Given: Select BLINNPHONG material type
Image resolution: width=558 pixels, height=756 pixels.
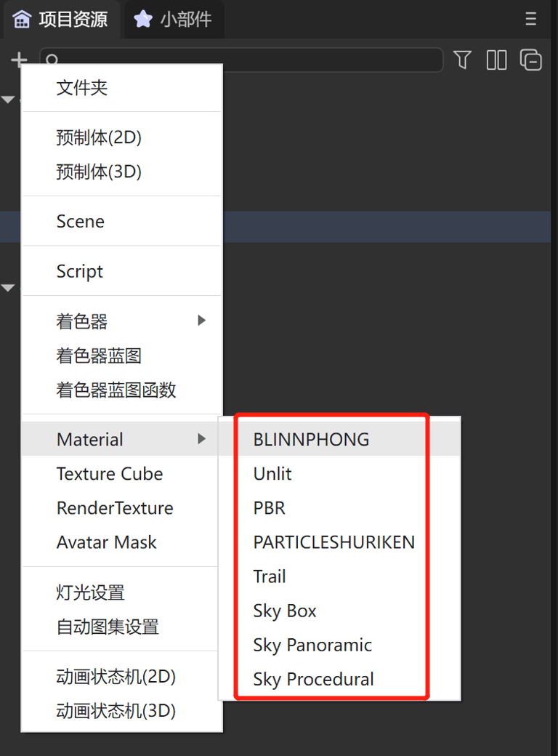Looking at the screenshot, I should (311, 439).
